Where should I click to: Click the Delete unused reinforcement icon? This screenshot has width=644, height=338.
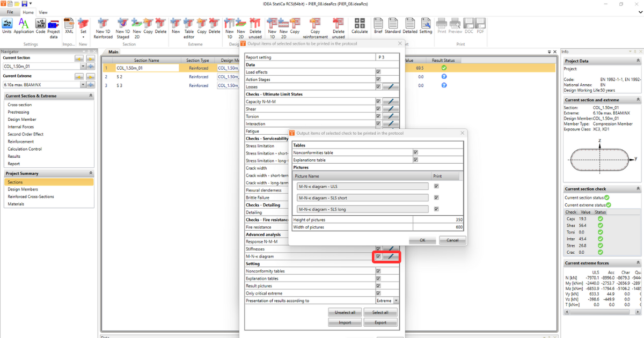click(x=338, y=25)
